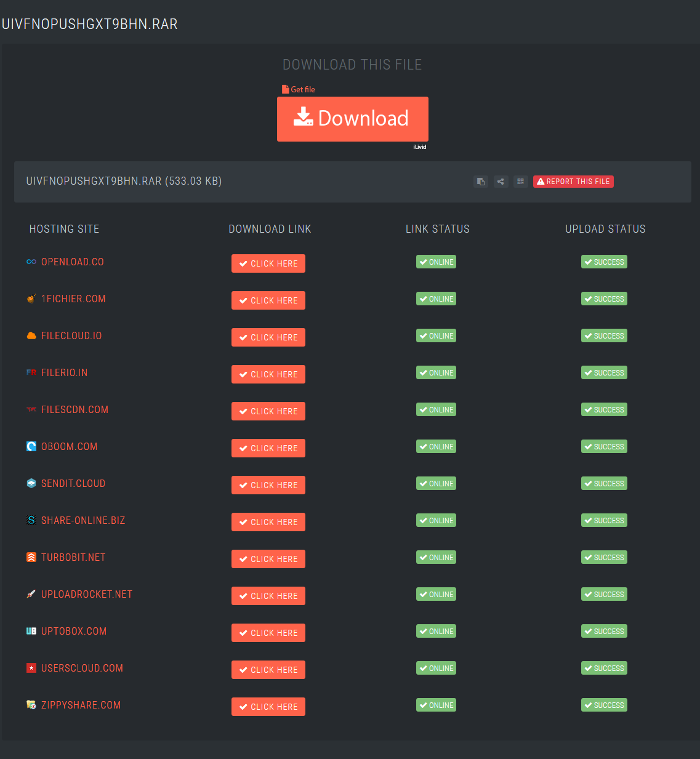Click the Click Here button for Zippyshare.com
Viewport: 700px width, 759px height.
268,707
